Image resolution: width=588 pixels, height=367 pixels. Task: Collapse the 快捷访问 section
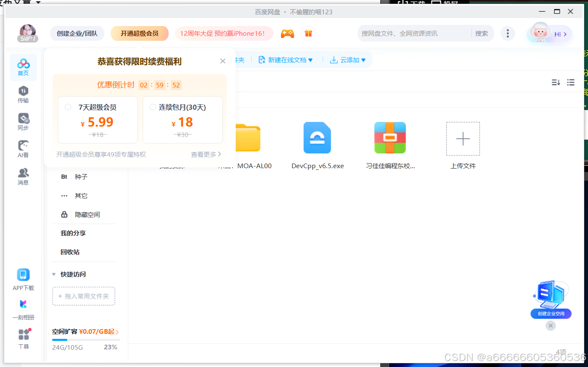click(x=54, y=275)
